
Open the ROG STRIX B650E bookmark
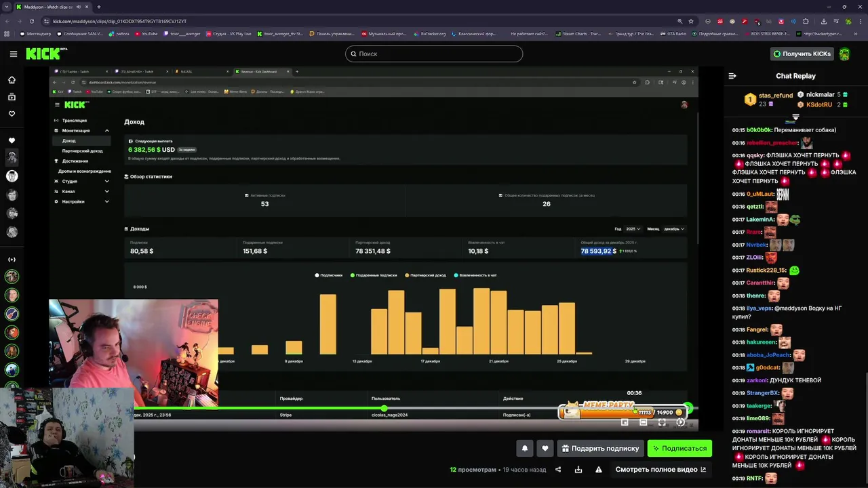[x=766, y=33]
